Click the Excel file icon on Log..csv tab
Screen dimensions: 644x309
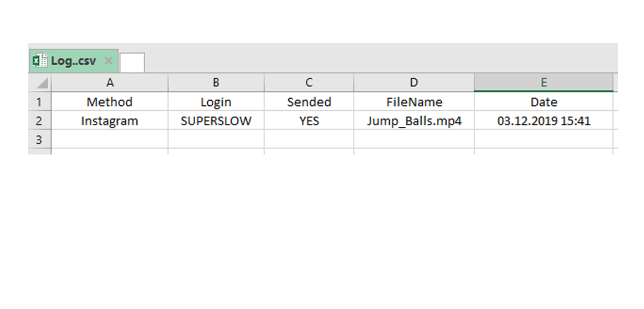40,61
